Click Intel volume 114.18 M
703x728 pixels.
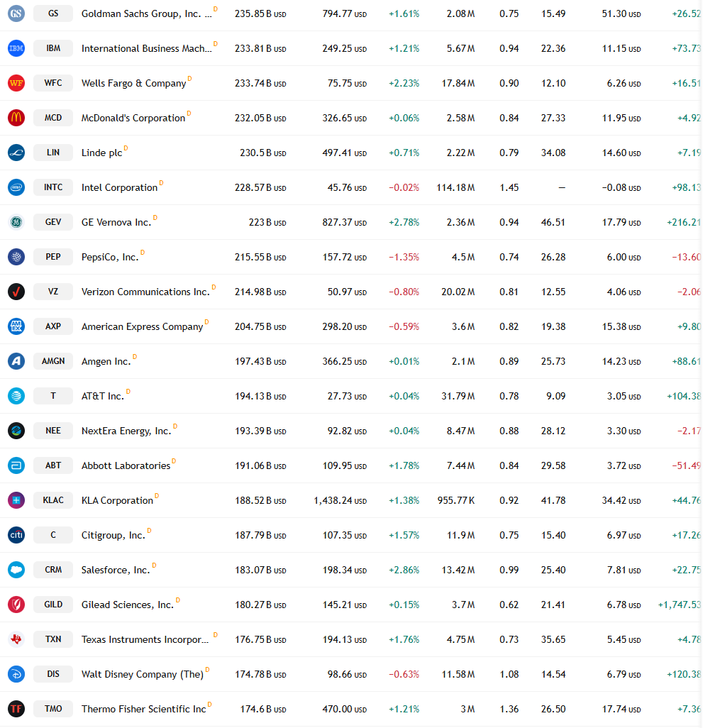(455, 188)
